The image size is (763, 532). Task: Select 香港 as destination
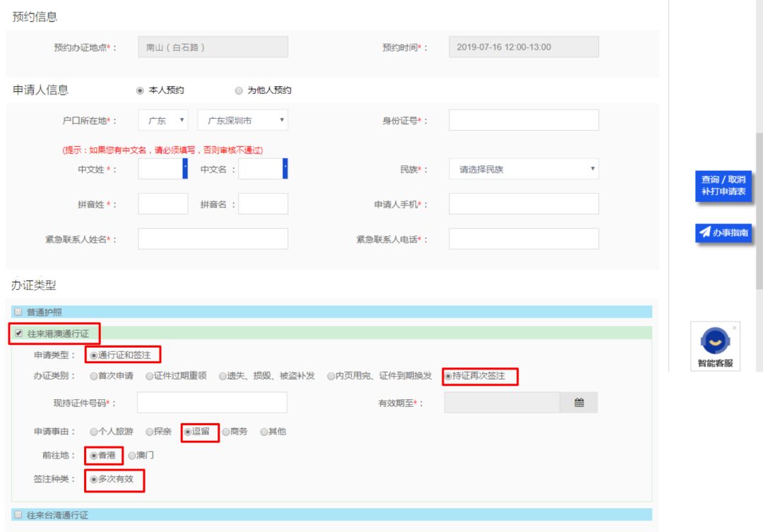(93, 456)
